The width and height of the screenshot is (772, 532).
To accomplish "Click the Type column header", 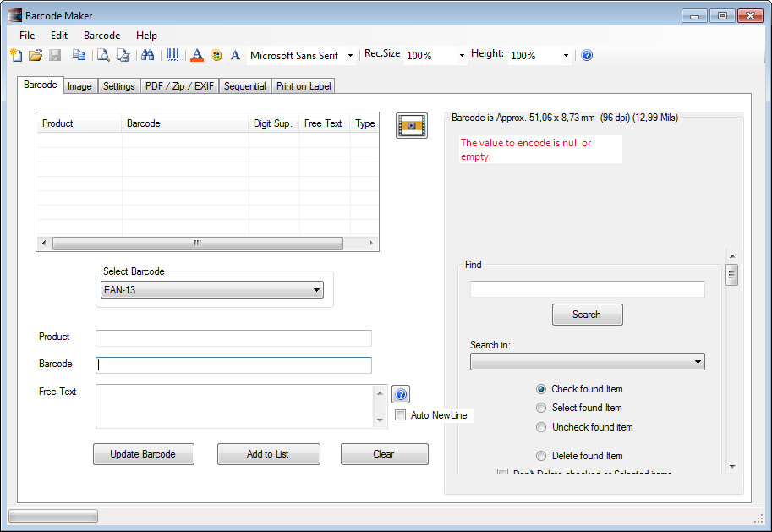I will [x=364, y=123].
